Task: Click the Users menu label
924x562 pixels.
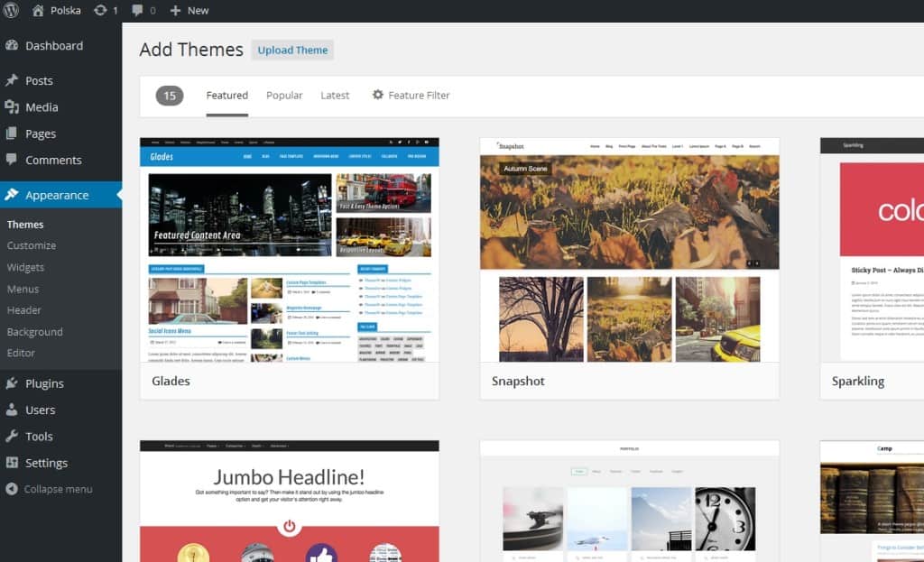Action: click(x=40, y=410)
